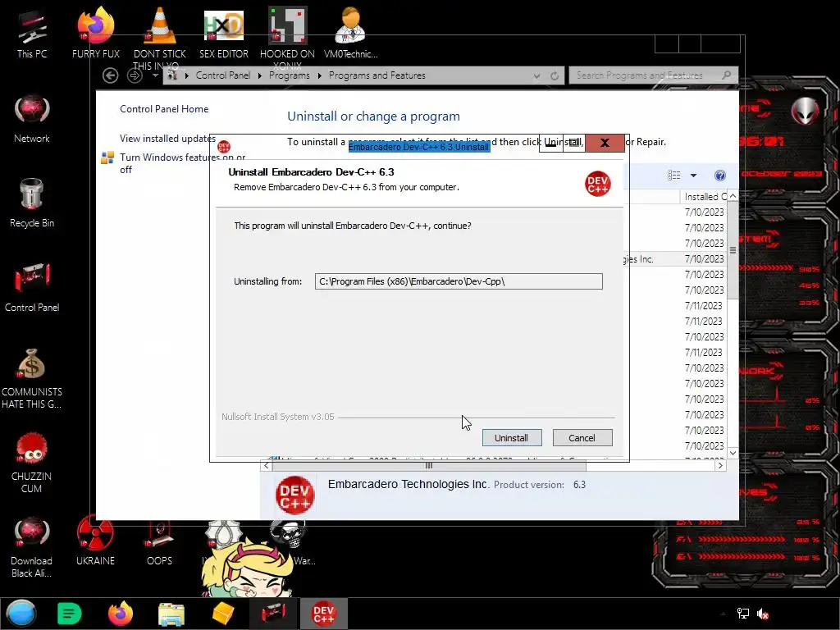The image size is (840, 630).
Task: Click the vertical scrollbar thumb
Action: tap(733, 250)
